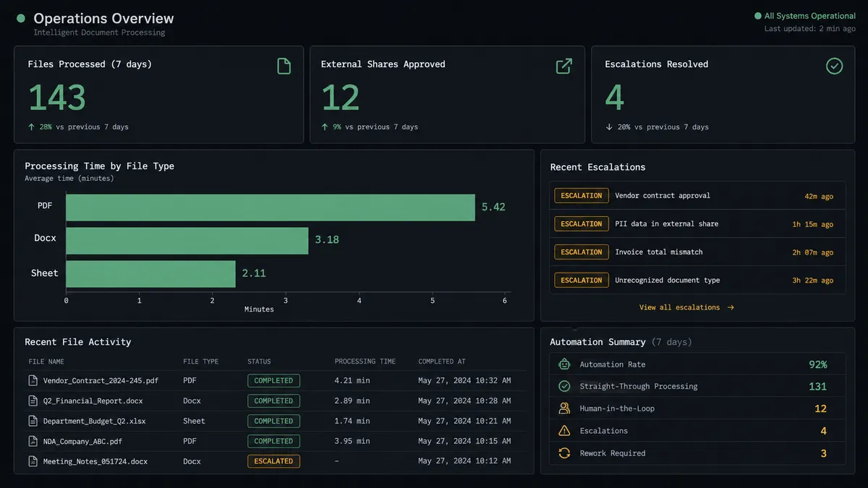This screenshot has width=868, height=488.
Task: Click the 131 Straight-Through Processing value
Action: click(x=817, y=387)
